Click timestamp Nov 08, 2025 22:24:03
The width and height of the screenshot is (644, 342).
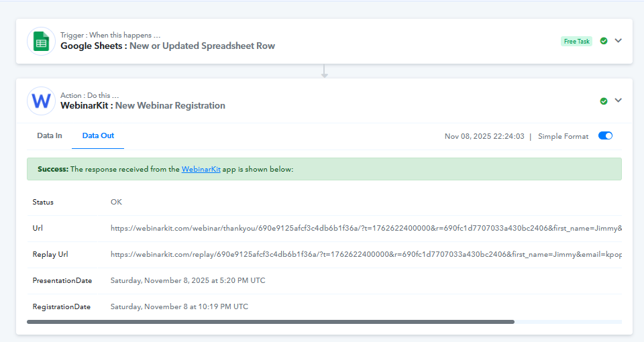coord(484,136)
